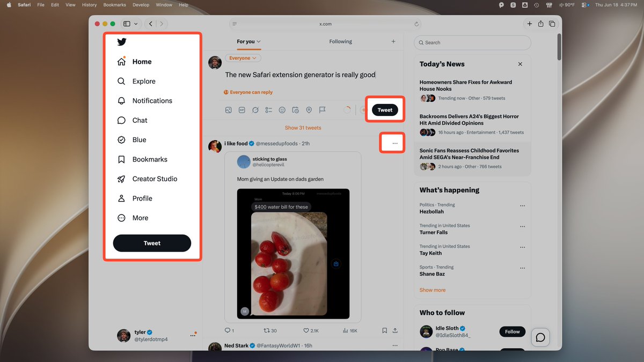The image size is (644, 362).
Task: Open Notifications in the sidebar
Action: point(145,101)
